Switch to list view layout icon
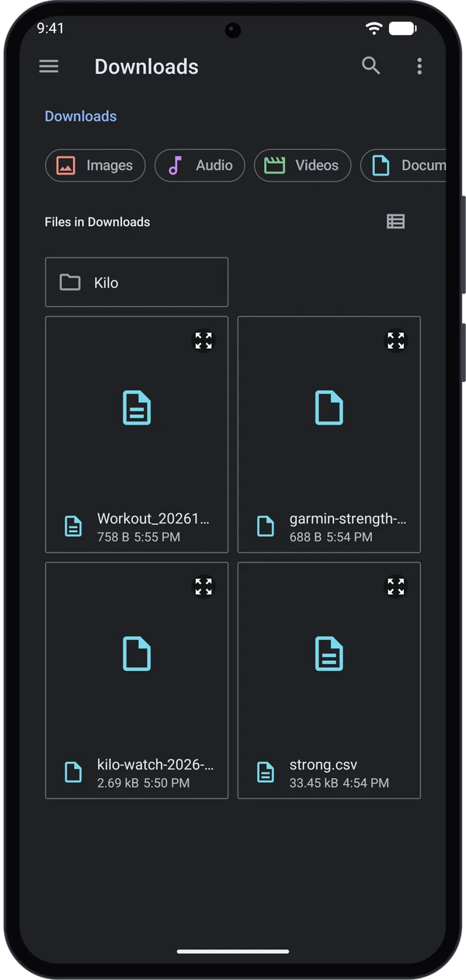The height and width of the screenshot is (980, 466). (396, 221)
